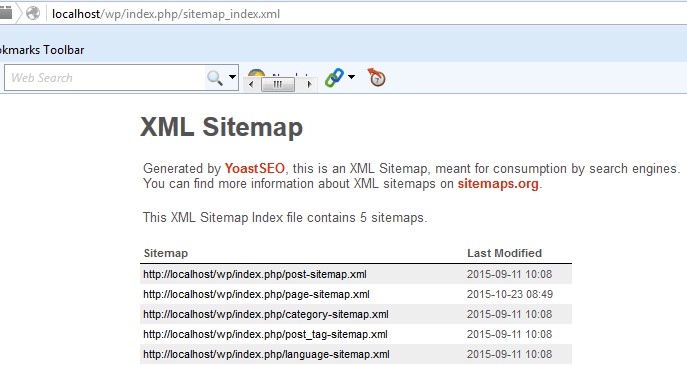Open the search engine dropdown arrow
The image size is (687, 365).
[233, 77]
